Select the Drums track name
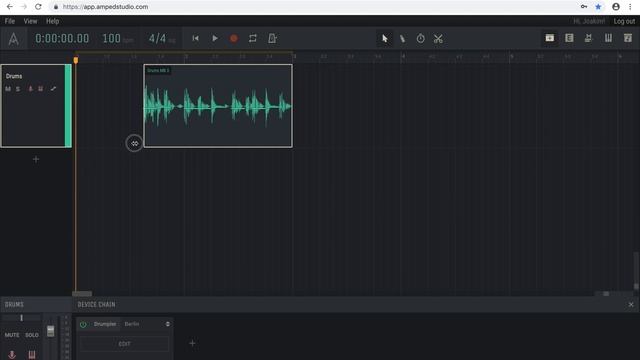 (x=14, y=76)
